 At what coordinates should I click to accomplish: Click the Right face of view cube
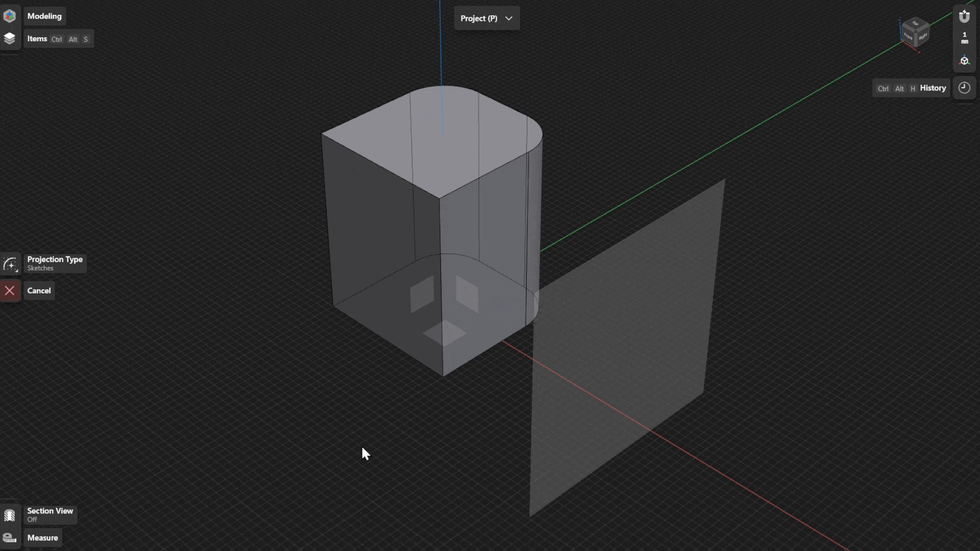(922, 37)
